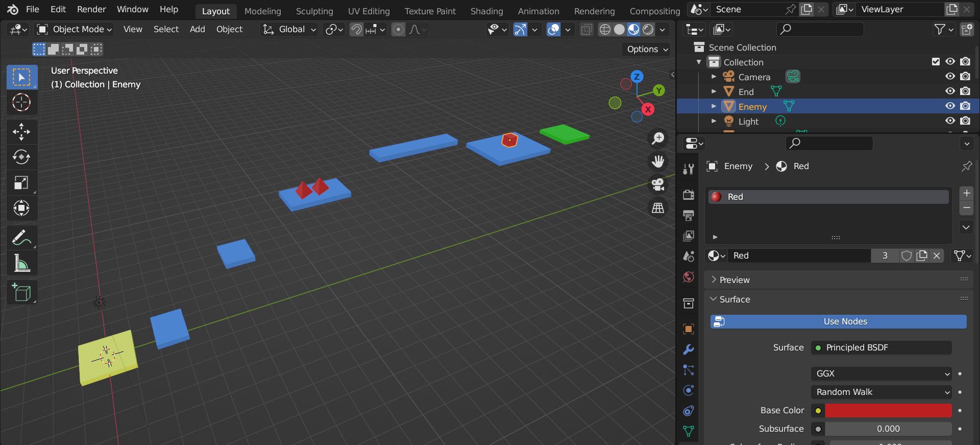The height and width of the screenshot is (445, 980).
Task: Toggle viewport overlays
Action: (x=554, y=30)
